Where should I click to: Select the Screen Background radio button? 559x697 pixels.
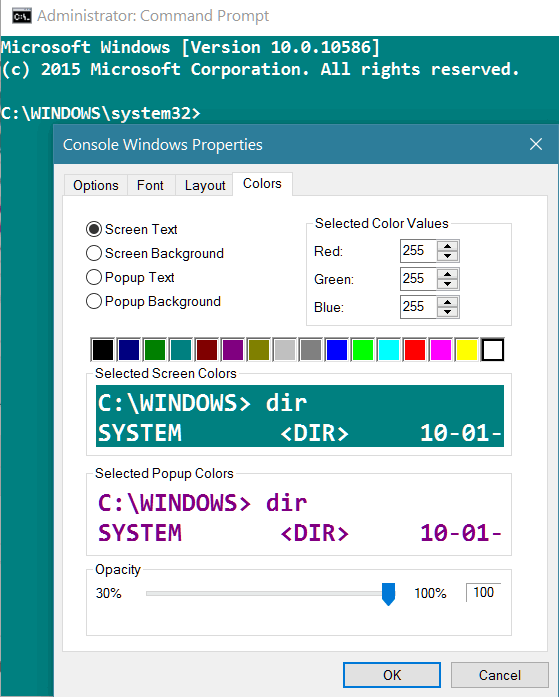coord(94,253)
